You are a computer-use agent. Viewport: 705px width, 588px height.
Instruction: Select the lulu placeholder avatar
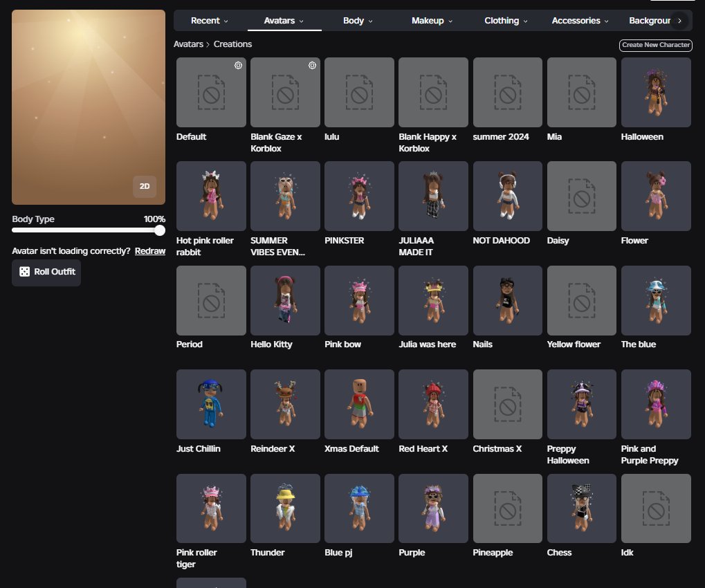(359, 92)
